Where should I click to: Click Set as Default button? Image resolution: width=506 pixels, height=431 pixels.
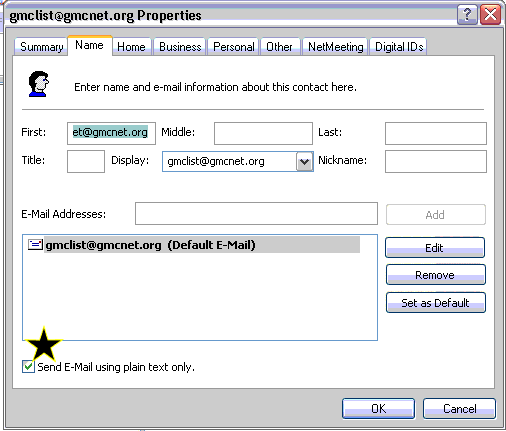tap(435, 303)
